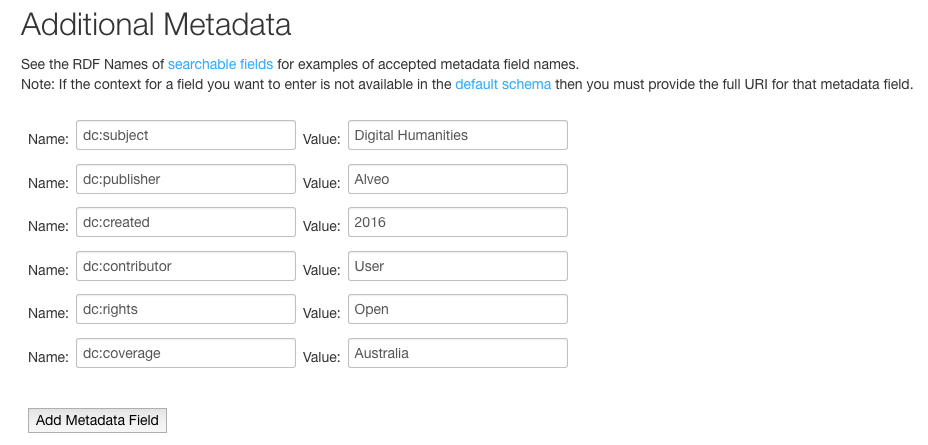Click the dc:coverage name field
Viewport: 928px width, 445px height.
tap(186, 353)
